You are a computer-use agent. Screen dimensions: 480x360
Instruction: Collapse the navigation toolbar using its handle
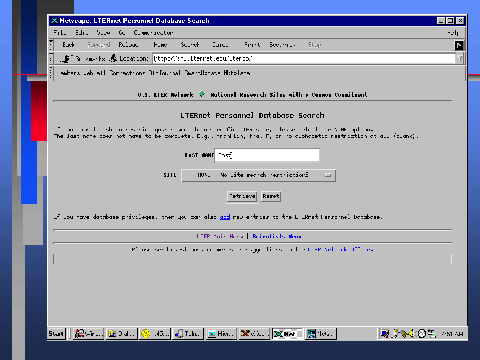(51, 45)
